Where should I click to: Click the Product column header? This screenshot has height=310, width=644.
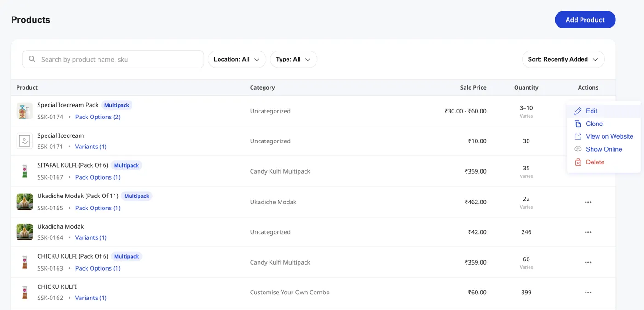pos(27,87)
